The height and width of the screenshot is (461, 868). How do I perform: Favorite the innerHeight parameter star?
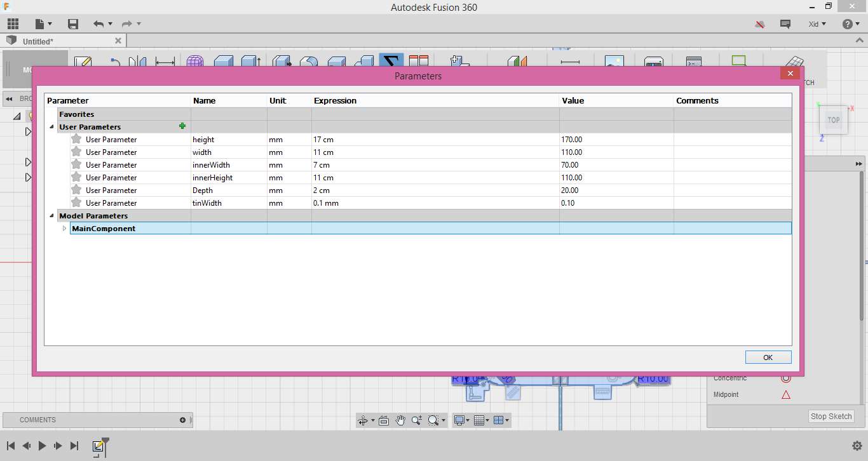pyautogui.click(x=76, y=177)
